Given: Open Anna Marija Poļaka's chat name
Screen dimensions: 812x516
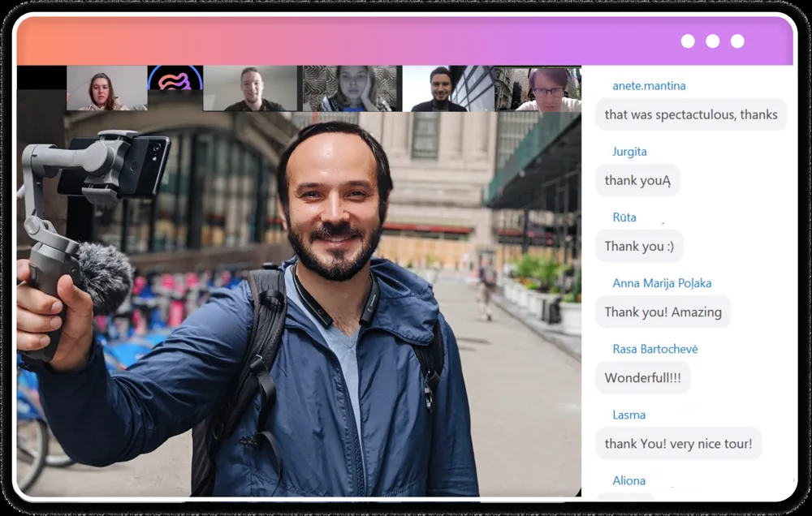Looking at the screenshot, I should [662, 283].
